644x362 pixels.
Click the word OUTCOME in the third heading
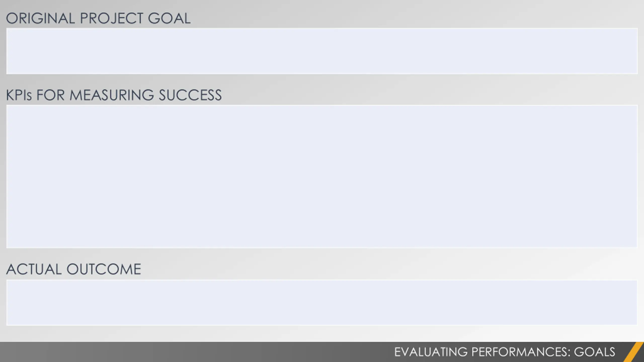click(104, 269)
